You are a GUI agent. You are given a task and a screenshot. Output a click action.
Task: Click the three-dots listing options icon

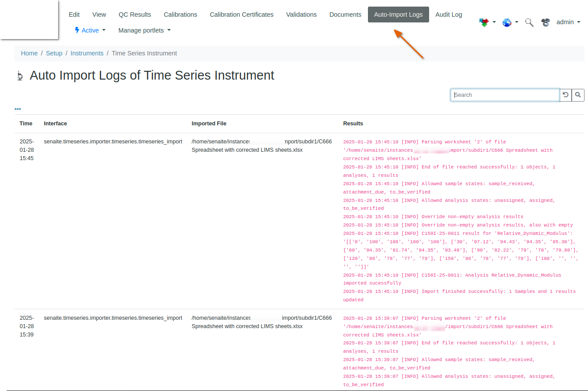pyautogui.click(x=18, y=109)
